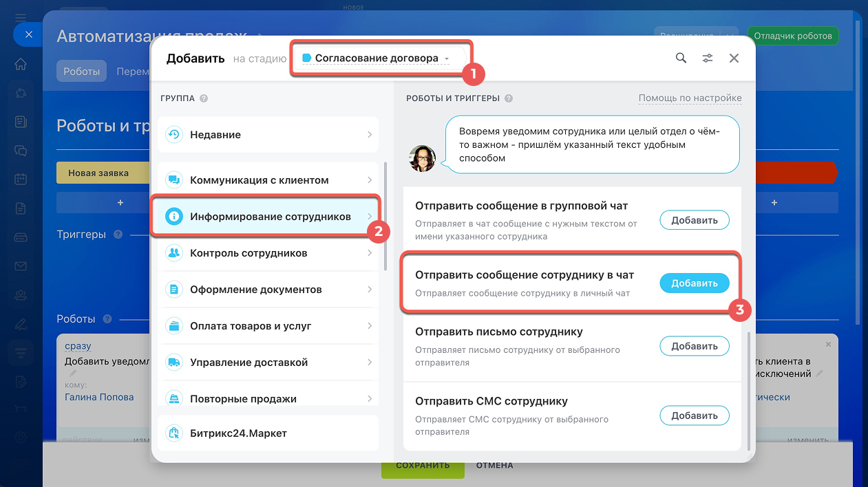Add the Отправить СМС сотруднику robot
This screenshot has height=487, width=868.
point(694,415)
